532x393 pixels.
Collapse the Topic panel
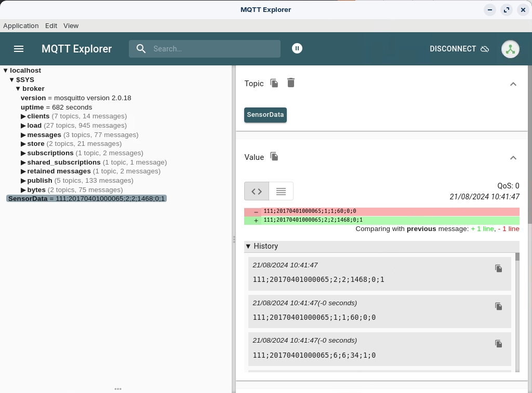(x=513, y=84)
